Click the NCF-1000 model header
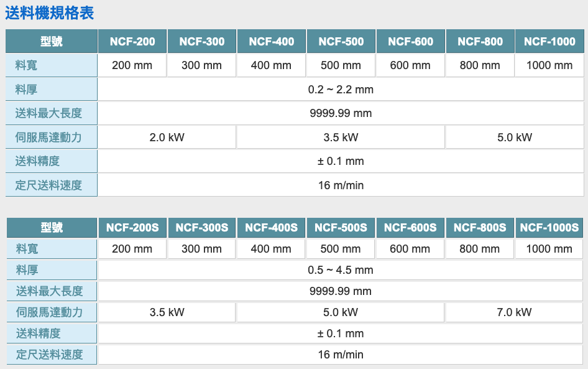The width and height of the screenshot is (588, 369). click(549, 42)
